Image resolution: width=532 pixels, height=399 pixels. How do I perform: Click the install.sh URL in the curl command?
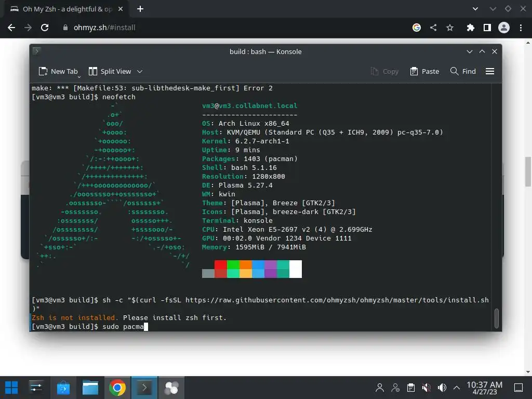point(337,300)
